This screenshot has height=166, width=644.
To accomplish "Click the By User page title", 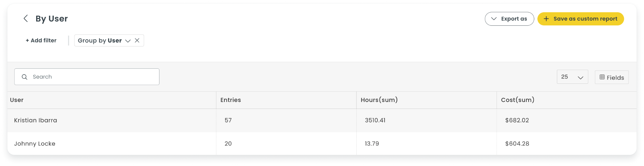I will (52, 19).
